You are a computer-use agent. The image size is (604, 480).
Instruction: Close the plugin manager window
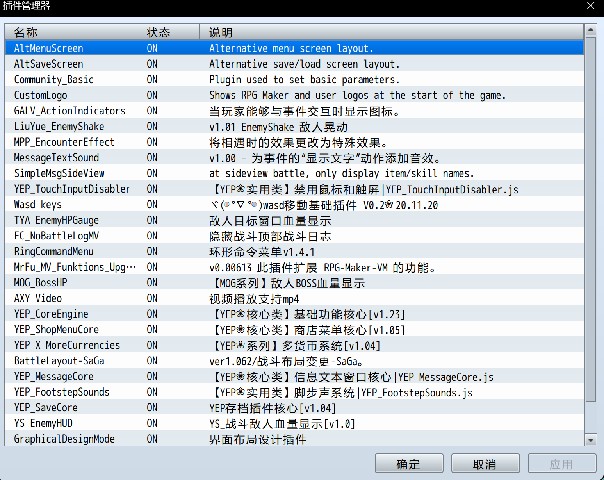(591, 5)
